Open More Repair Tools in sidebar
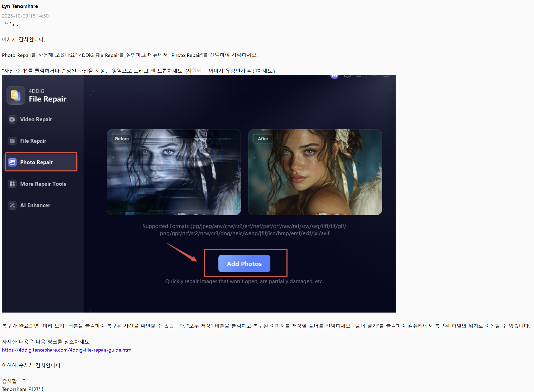Image resolution: width=534 pixels, height=392 pixels. tap(43, 184)
